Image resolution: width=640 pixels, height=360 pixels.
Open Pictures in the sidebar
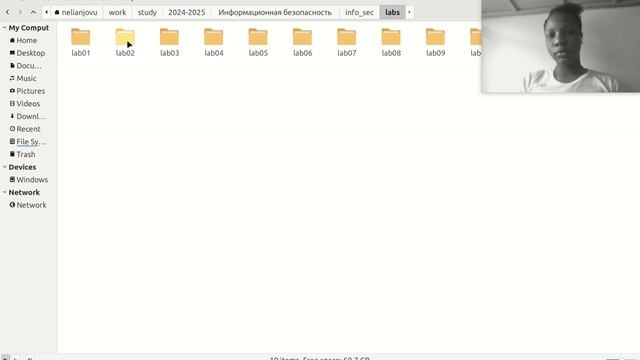pyautogui.click(x=28, y=91)
